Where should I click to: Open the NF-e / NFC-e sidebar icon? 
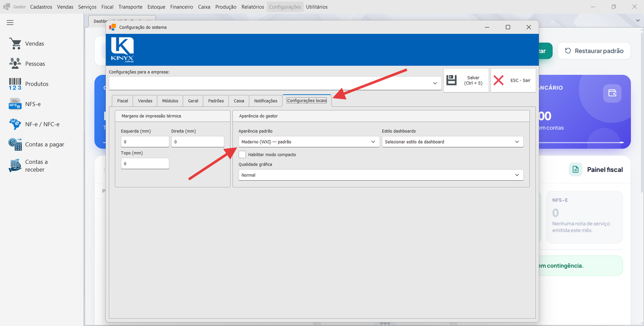15,124
